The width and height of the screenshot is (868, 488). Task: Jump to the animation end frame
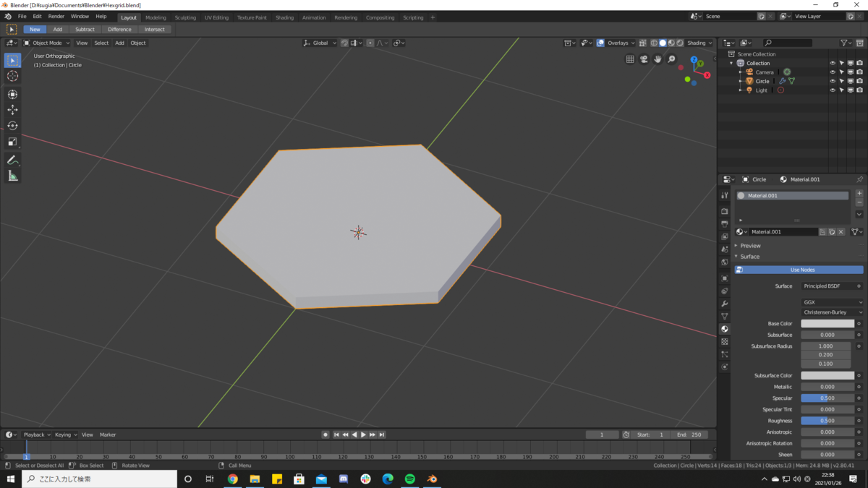coord(382,435)
